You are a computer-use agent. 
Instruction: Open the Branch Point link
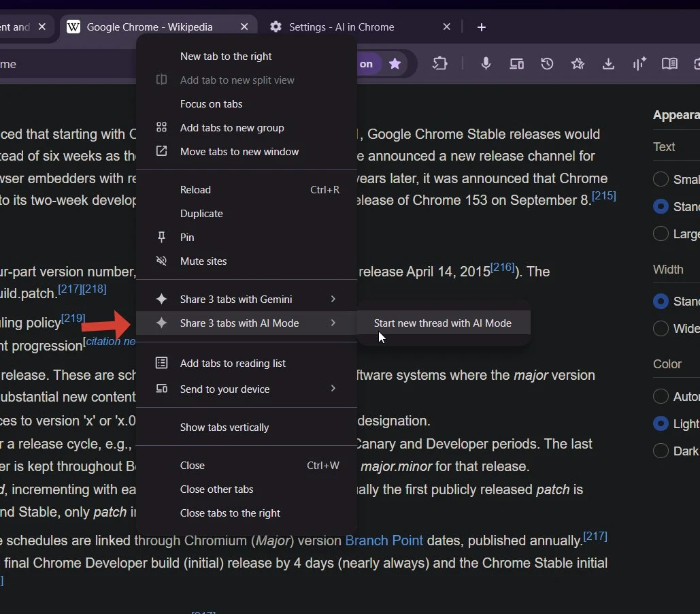click(x=384, y=540)
